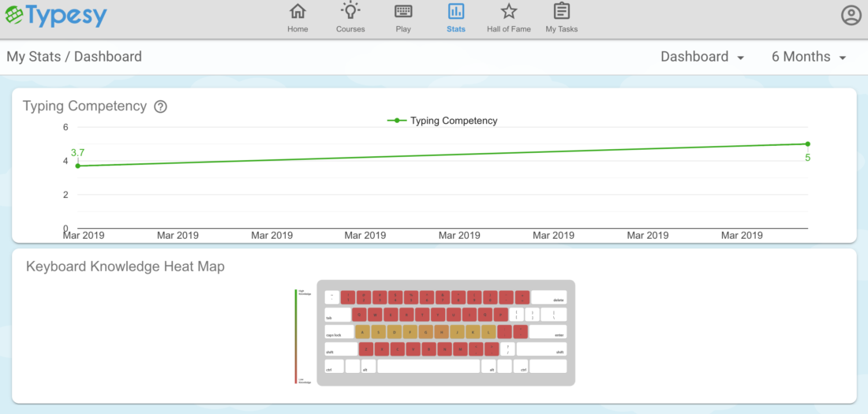Image resolution: width=868 pixels, height=414 pixels.
Task: Open Play via the keyboard icon
Action: click(403, 12)
